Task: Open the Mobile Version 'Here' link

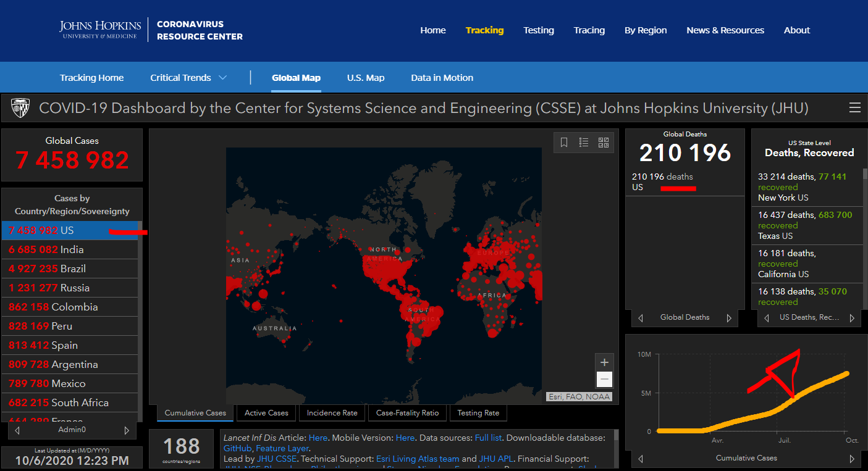Action: 405,438
